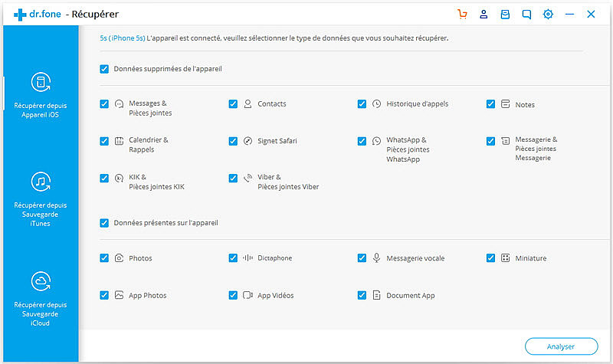
Task: Uncheck the Photos checkbox
Action: (104, 258)
